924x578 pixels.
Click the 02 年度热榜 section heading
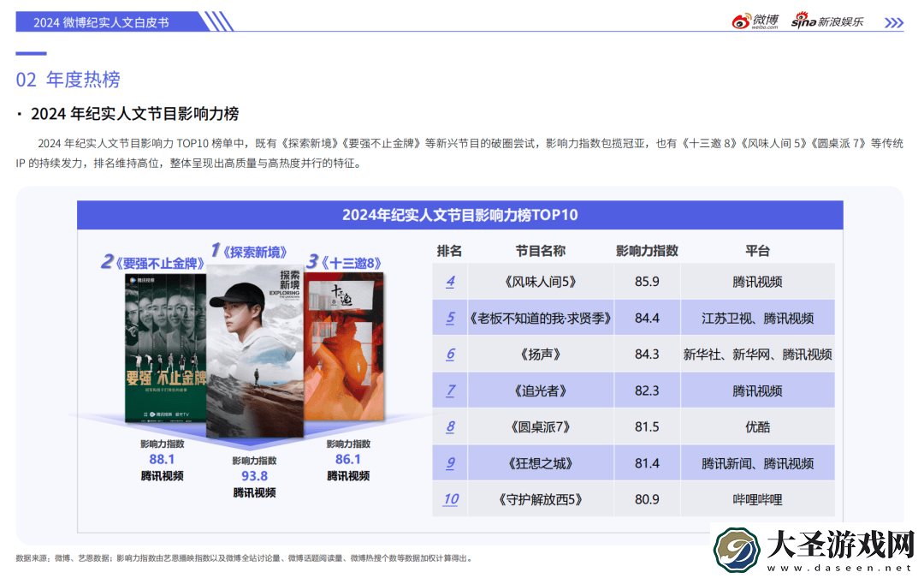68,79
